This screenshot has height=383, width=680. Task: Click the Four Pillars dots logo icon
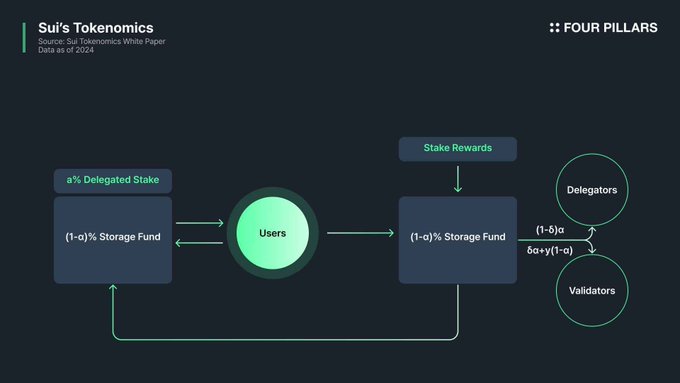click(554, 28)
